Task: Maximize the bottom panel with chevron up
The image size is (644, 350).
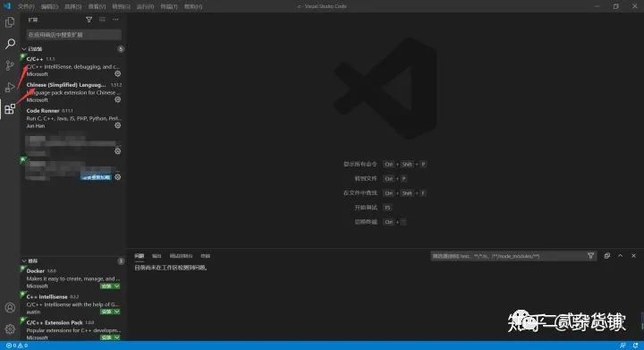Action: tap(620, 256)
